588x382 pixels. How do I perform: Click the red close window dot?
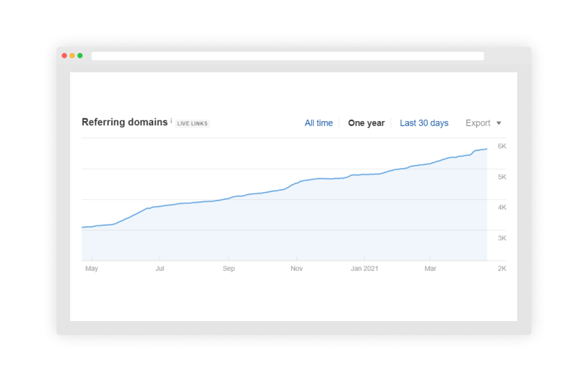tap(64, 56)
